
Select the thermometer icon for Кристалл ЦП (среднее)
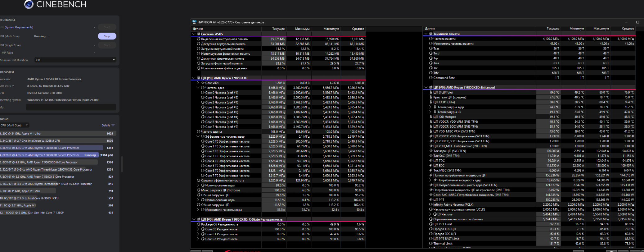pos(431,97)
